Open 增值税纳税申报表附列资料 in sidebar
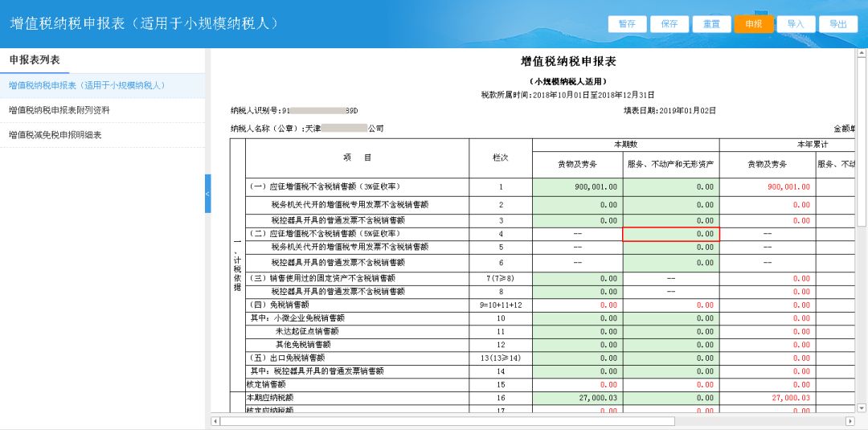This screenshot has width=868, height=430. (x=102, y=110)
